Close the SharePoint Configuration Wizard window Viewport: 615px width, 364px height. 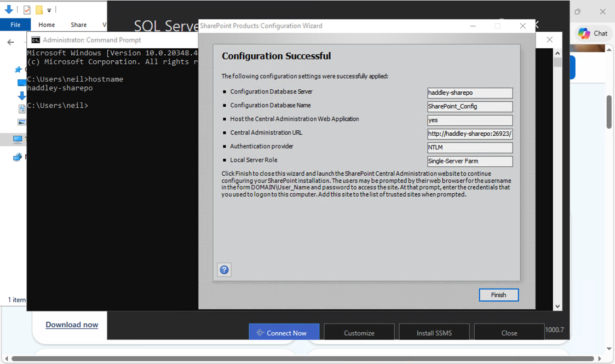pyautogui.click(x=522, y=26)
